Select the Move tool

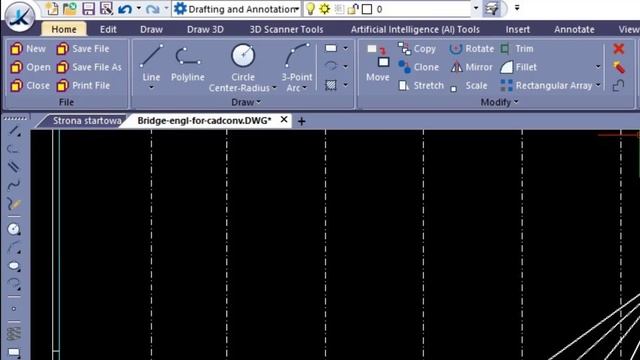click(378, 62)
